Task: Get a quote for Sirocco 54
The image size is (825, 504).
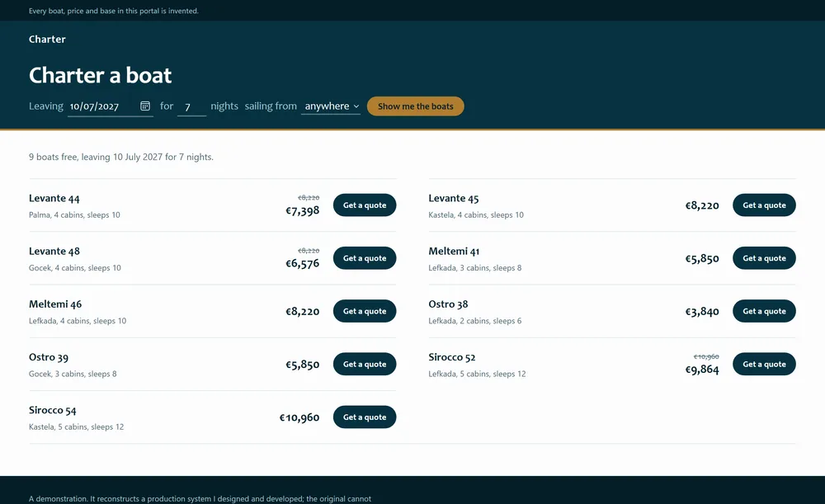Action: point(365,417)
